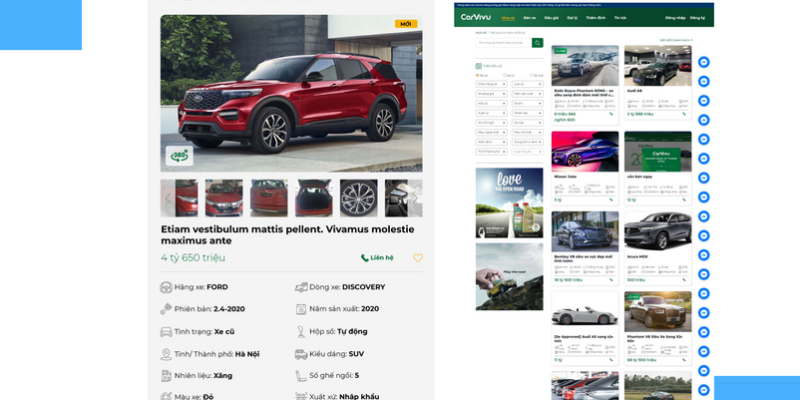Click the topmost blue messenger icon
This screenshot has width=800, height=400.
click(x=704, y=62)
